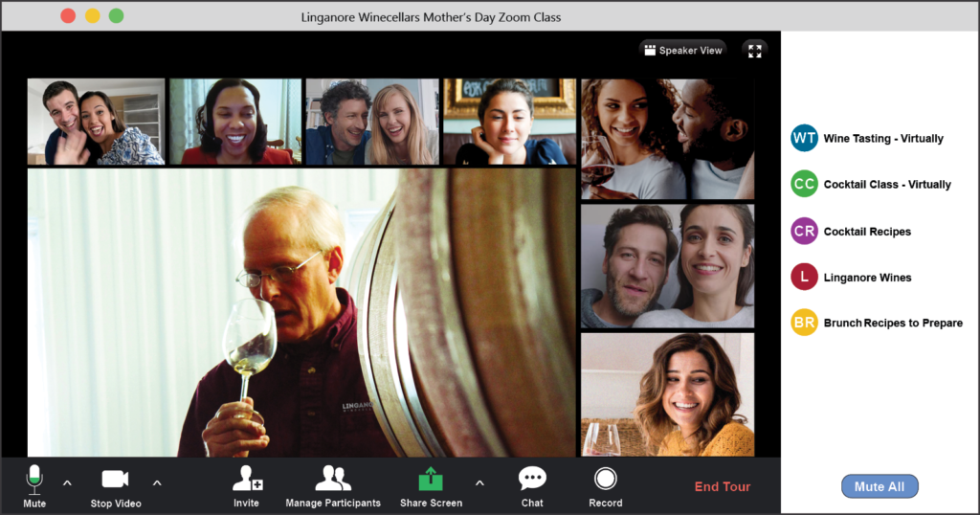Screen dimensions: 980x515
Task: Select woman with headset video thumbnail
Action: pos(235,122)
